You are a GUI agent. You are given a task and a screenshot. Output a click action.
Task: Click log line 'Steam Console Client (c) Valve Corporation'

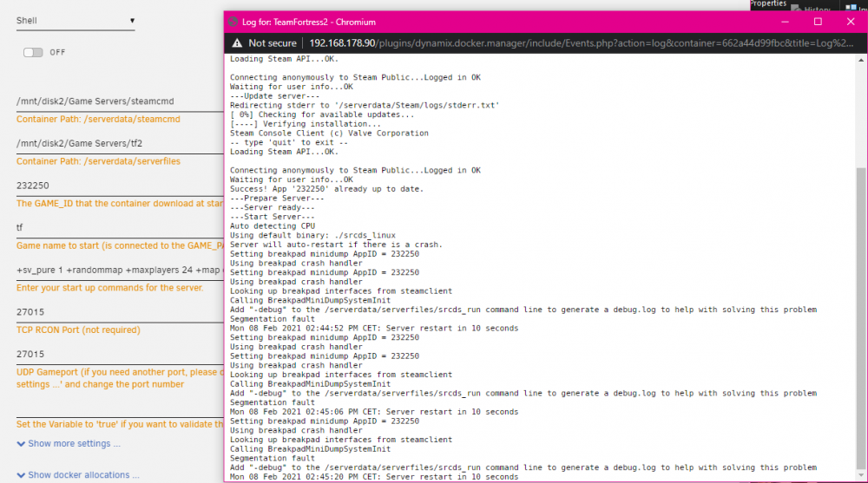(x=329, y=134)
